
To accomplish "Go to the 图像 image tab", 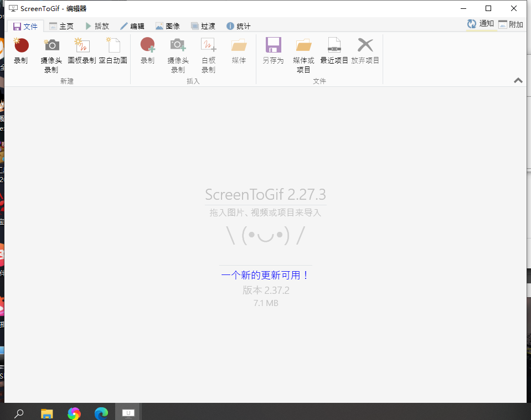I will point(168,26).
